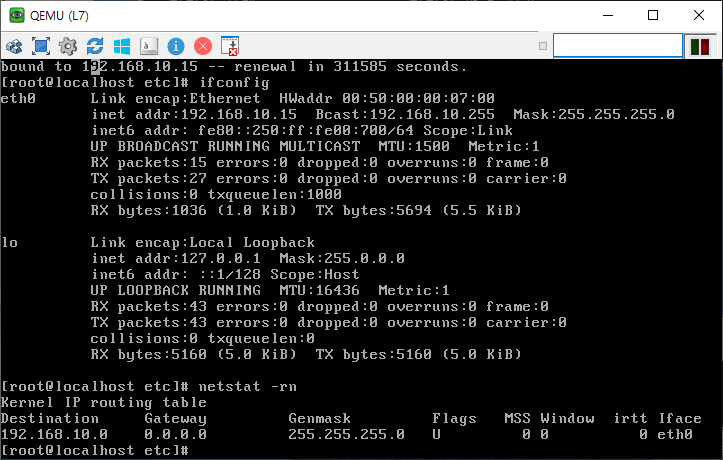Viewport: 723px width, 460px height.
Task: Click the 'eth0' interface name above the 'lo' block
Action: pyautogui.click(x=18, y=99)
